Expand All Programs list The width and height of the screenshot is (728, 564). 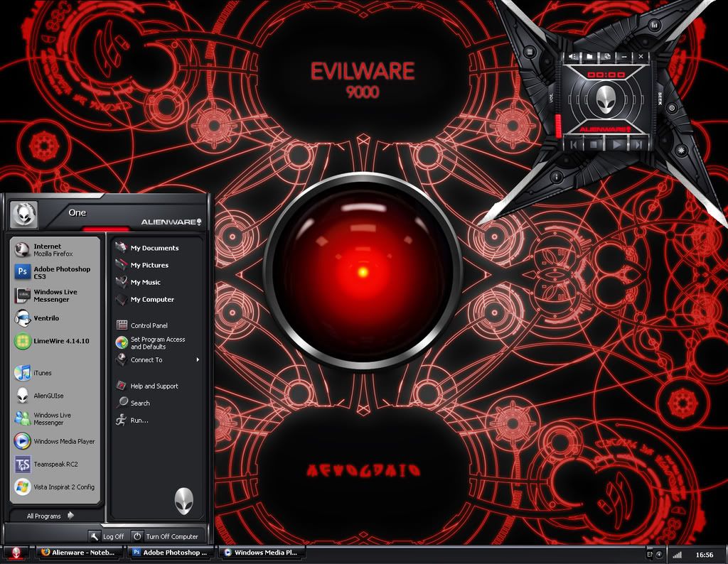(x=50, y=516)
